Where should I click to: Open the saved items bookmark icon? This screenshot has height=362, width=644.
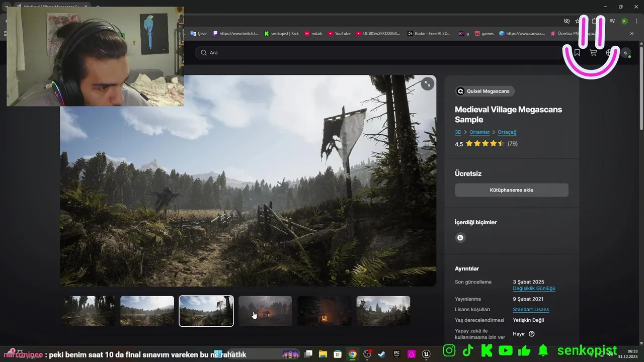tap(577, 53)
